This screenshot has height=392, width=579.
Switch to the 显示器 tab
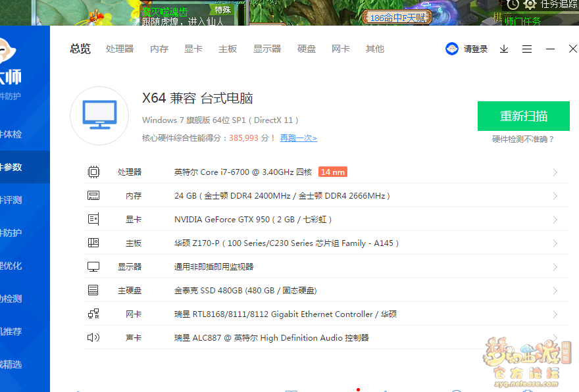267,49
